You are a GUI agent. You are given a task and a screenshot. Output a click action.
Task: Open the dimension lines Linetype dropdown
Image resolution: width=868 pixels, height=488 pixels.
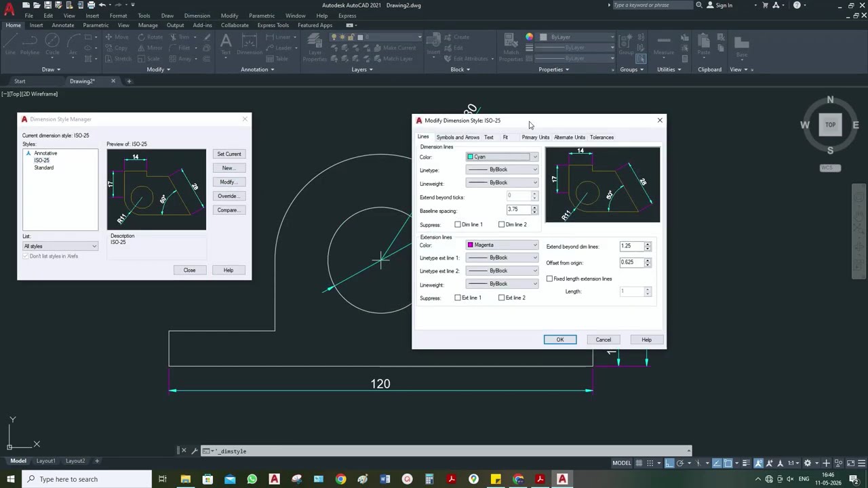coord(502,169)
